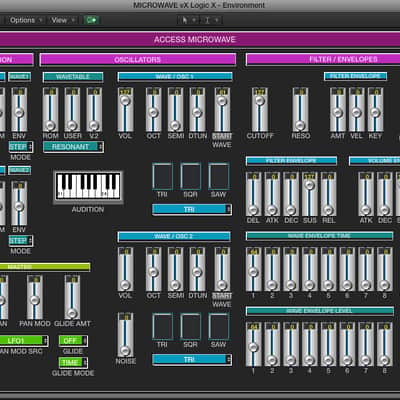The height and width of the screenshot is (400, 400).
Task: Toggle the green MIDI out icon
Action: (x=91, y=20)
